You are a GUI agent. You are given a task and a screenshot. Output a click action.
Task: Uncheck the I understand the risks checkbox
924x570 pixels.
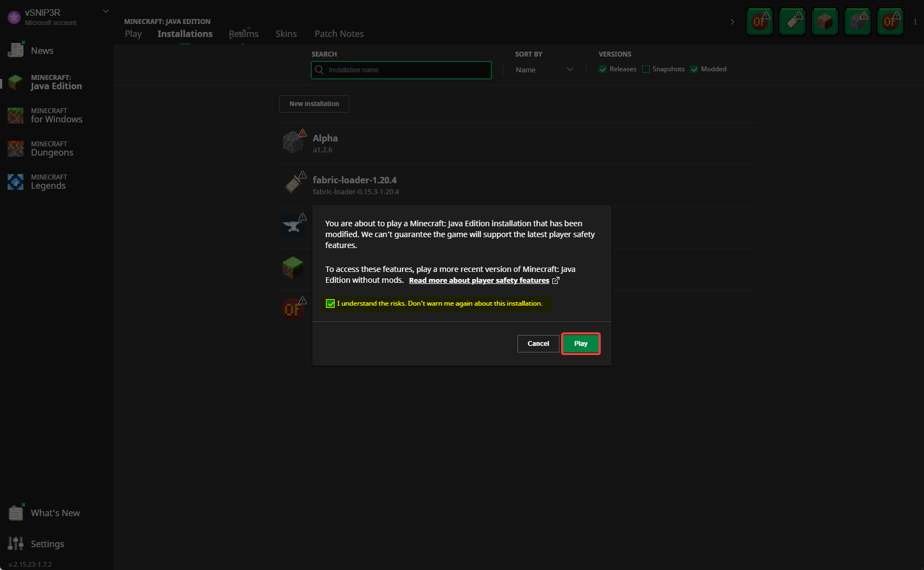pos(330,303)
